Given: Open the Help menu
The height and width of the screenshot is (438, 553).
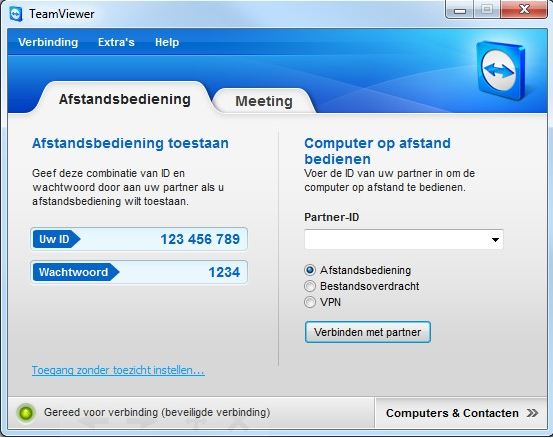Looking at the screenshot, I should click(167, 42).
